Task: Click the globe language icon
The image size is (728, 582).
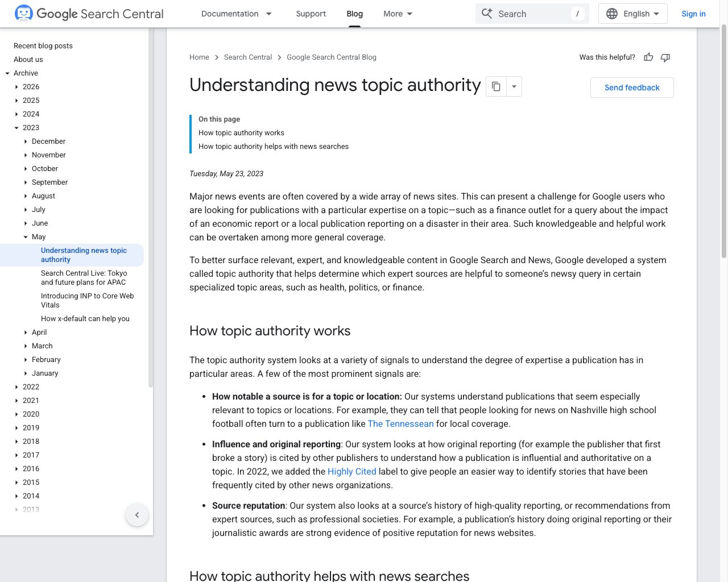Action: tap(612, 14)
